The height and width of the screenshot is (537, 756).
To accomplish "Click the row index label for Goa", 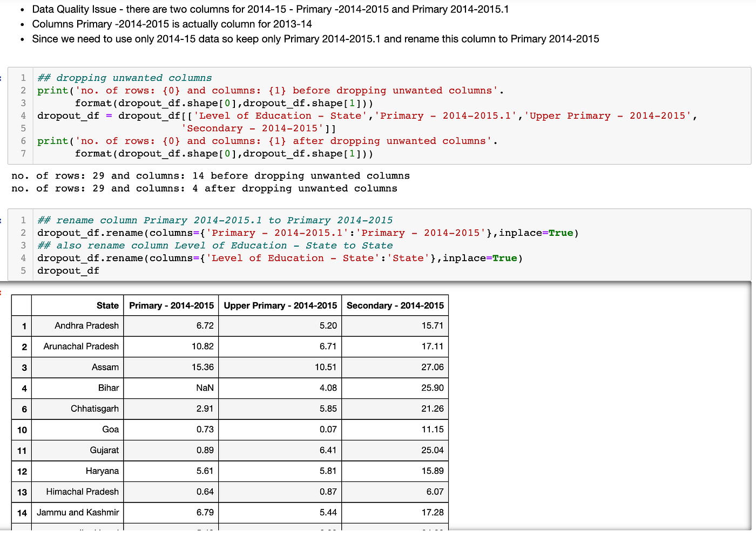I will coord(22,430).
